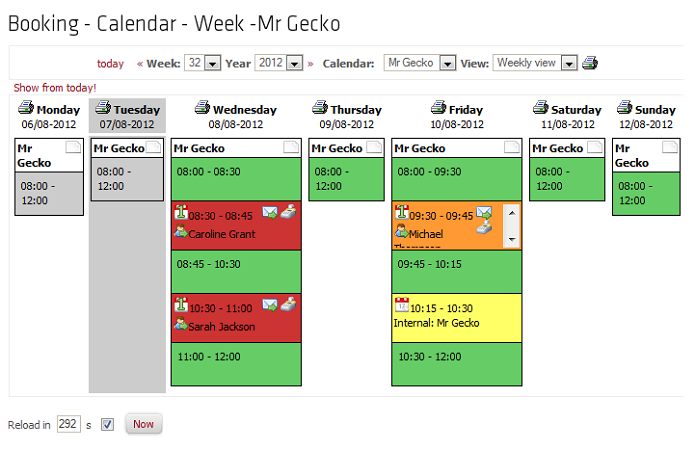The width and height of the screenshot is (695, 450).
Task: Click the calendar icon on the 10:15 - 10:30 internal booking
Action: pyautogui.click(x=402, y=305)
